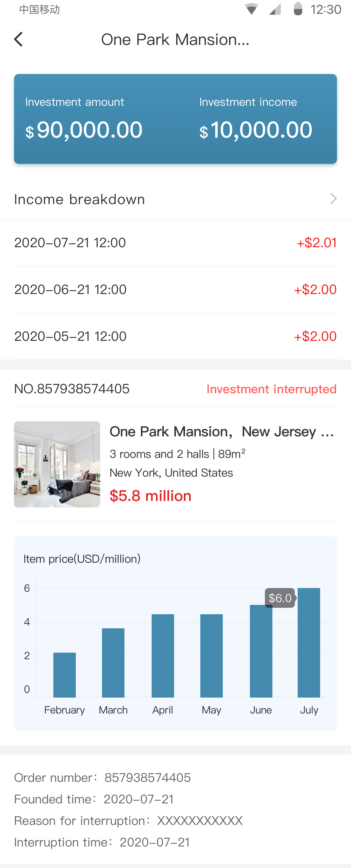Tap the battery status icon

tap(298, 9)
